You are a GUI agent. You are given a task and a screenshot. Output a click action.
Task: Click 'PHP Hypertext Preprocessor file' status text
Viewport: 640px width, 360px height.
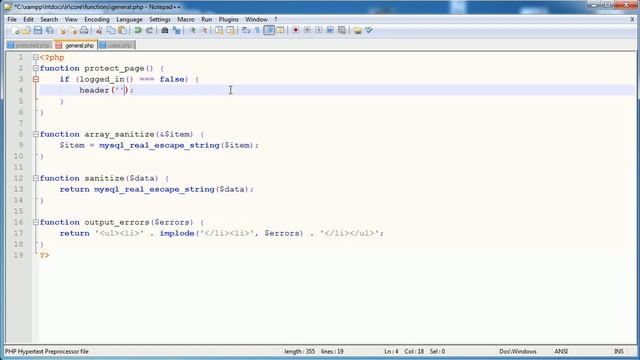(x=47, y=351)
